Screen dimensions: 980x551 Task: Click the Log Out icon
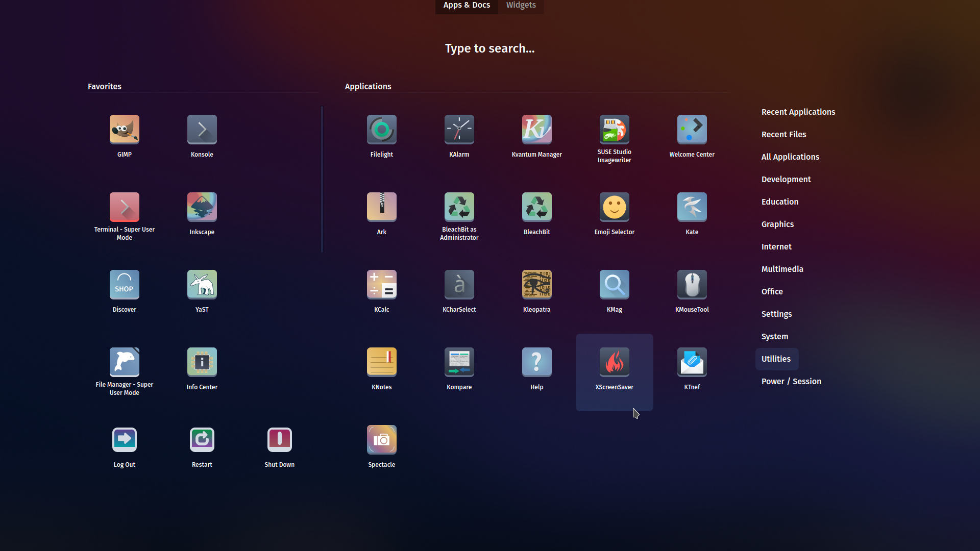(125, 440)
